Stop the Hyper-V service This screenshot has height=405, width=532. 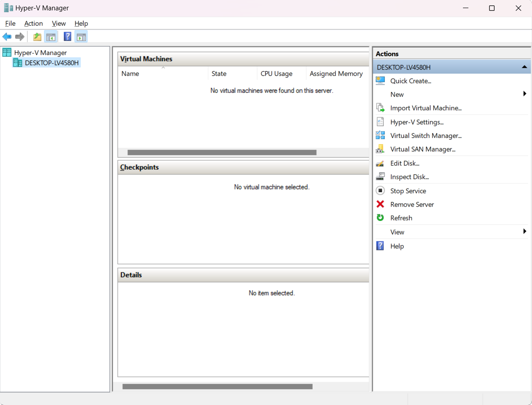(x=408, y=191)
